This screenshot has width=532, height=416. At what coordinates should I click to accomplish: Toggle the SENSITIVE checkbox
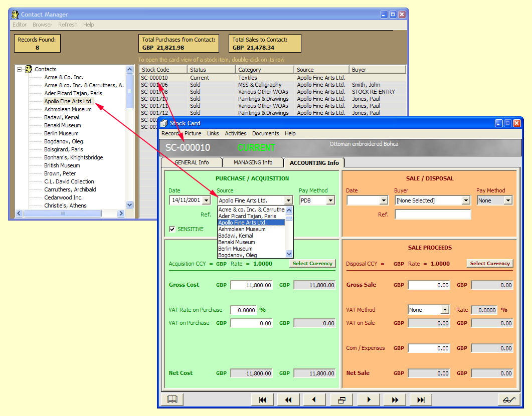coord(172,229)
